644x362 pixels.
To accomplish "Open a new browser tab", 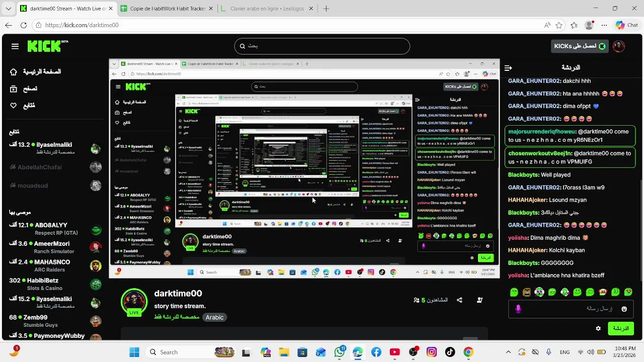I will point(326,9).
